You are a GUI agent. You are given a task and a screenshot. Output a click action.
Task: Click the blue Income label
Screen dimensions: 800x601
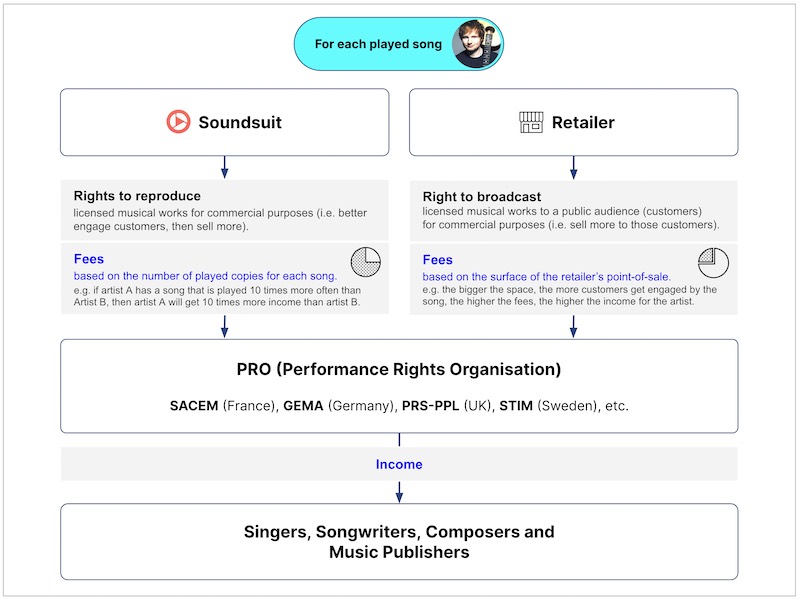(x=399, y=464)
